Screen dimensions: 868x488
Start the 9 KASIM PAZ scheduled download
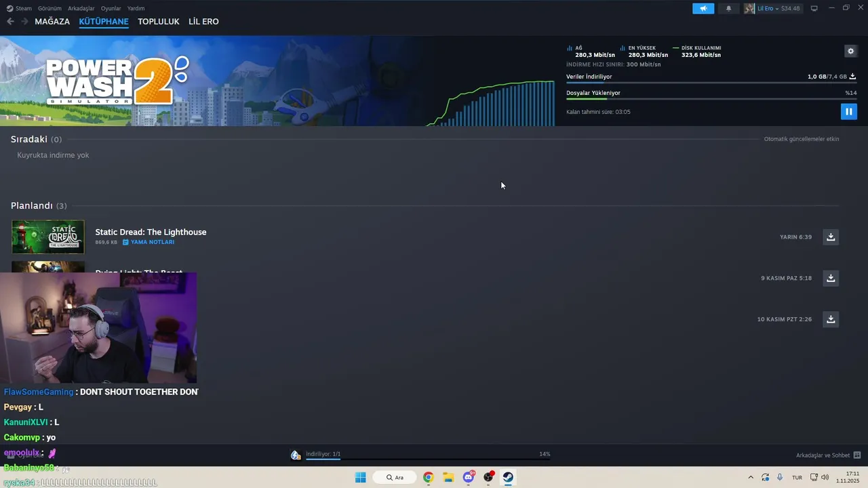click(x=831, y=278)
